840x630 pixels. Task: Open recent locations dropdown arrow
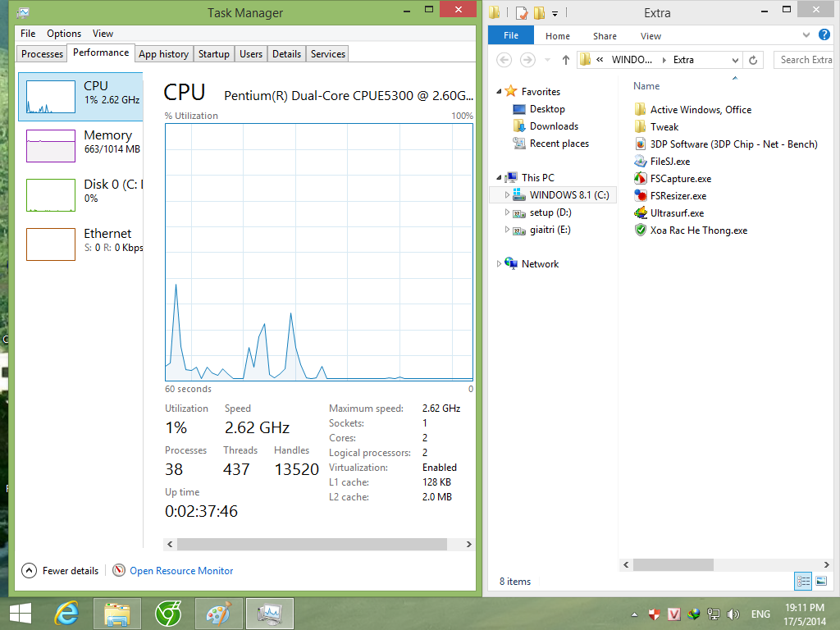pos(547,60)
